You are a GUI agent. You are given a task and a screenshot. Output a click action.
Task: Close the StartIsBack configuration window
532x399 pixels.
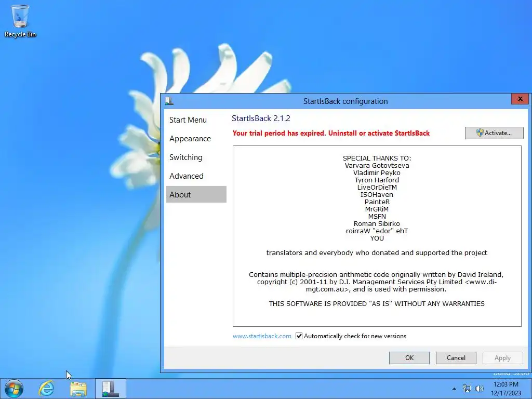[x=520, y=99]
